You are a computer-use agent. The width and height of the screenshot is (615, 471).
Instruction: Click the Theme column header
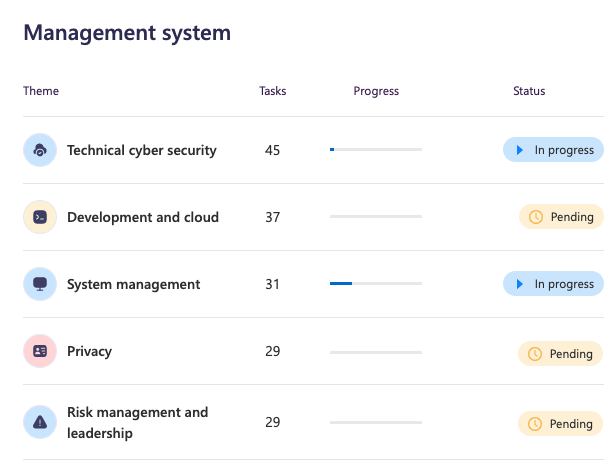click(x=41, y=91)
